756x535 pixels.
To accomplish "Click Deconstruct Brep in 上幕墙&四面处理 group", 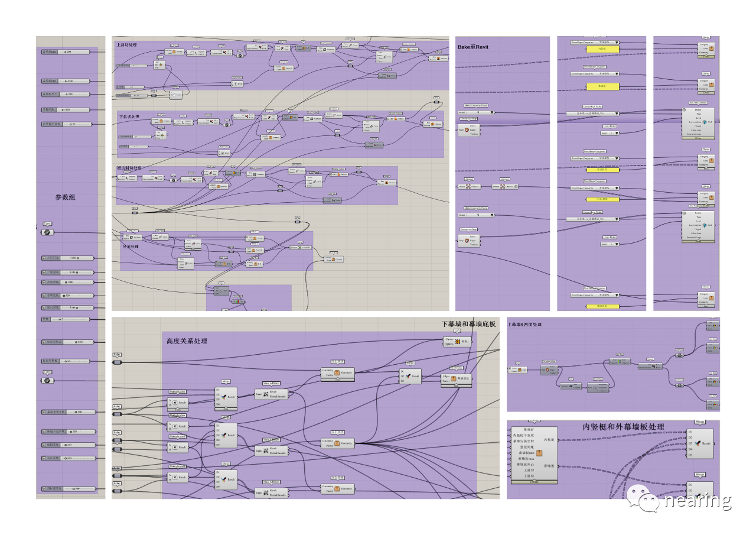I will pos(549,370).
